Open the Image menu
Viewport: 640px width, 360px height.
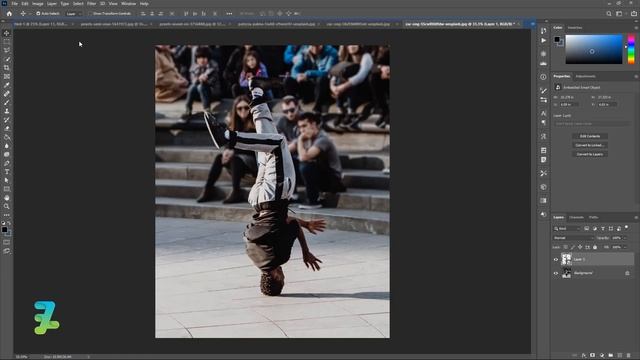38,4
